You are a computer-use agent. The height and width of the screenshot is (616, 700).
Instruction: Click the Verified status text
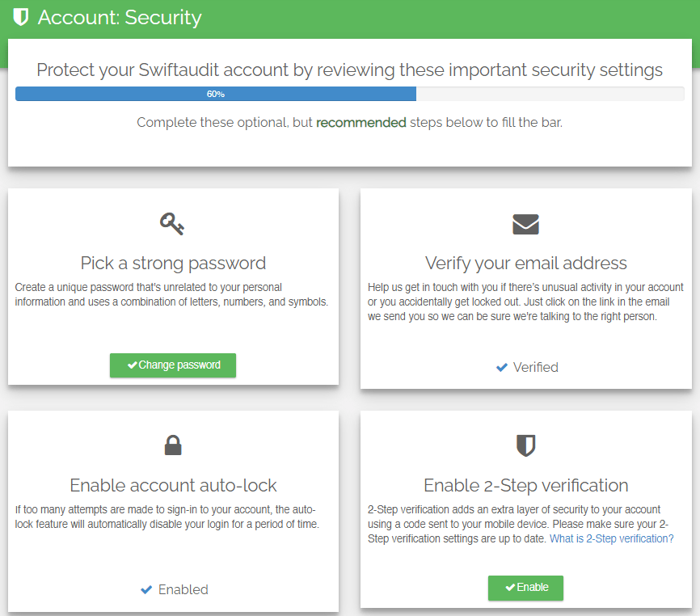tap(535, 367)
